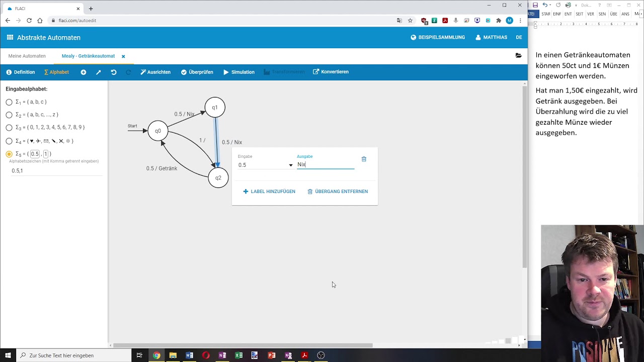
Task: Choose the Σ2 = {a, b, c, ..., z} alphabet
Action: click(x=9, y=115)
